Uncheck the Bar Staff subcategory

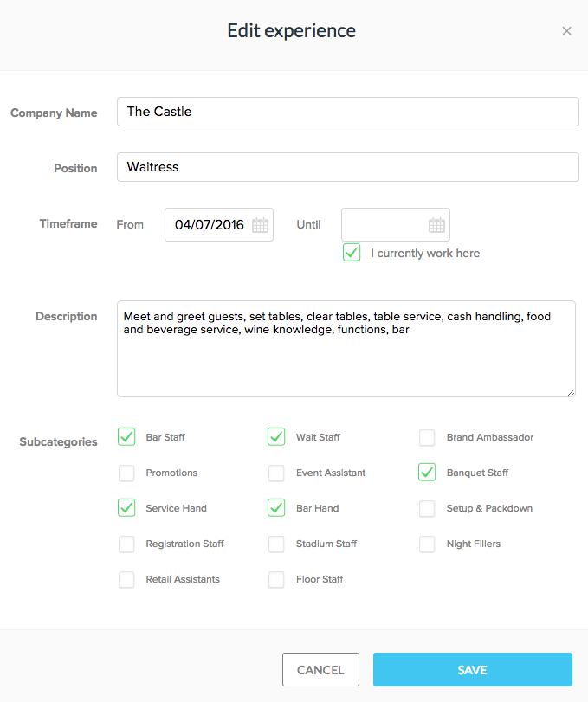(x=126, y=437)
